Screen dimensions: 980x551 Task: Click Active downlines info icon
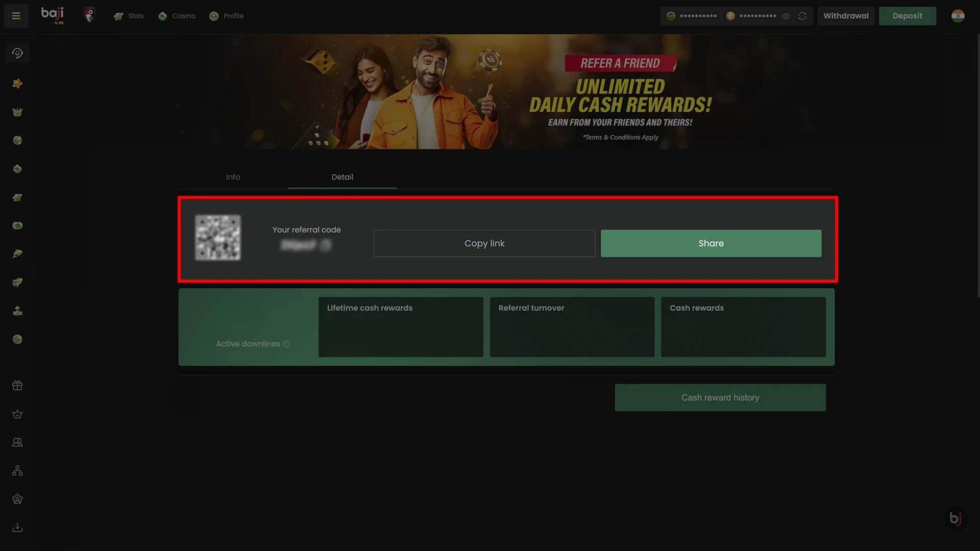click(x=286, y=344)
